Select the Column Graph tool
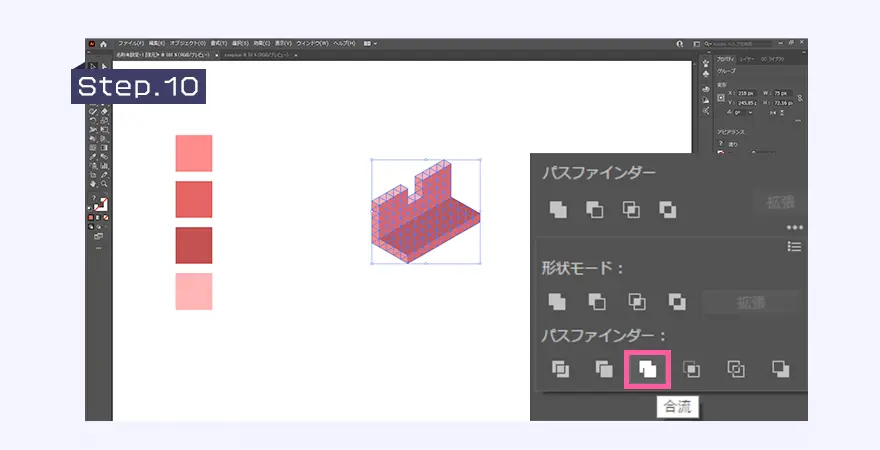Screen dimensions: 880x450 104,166
